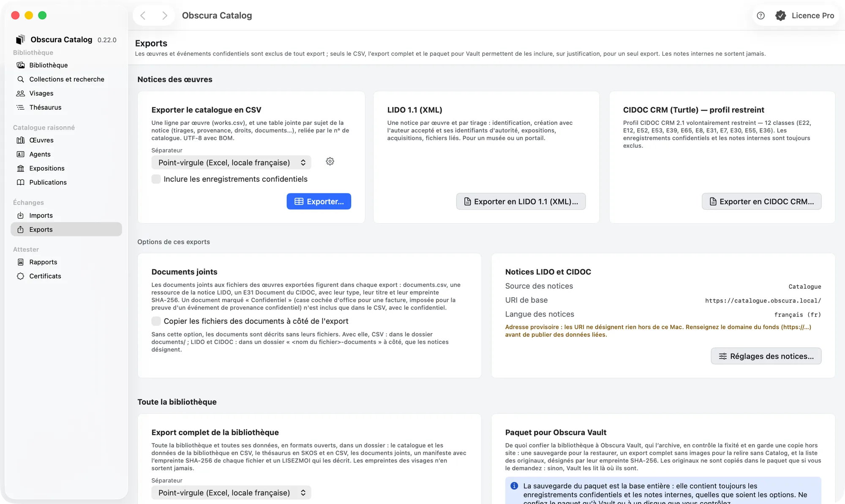Open Bibliothèque in the sidebar
This screenshot has height=504, width=845.
[66, 65]
